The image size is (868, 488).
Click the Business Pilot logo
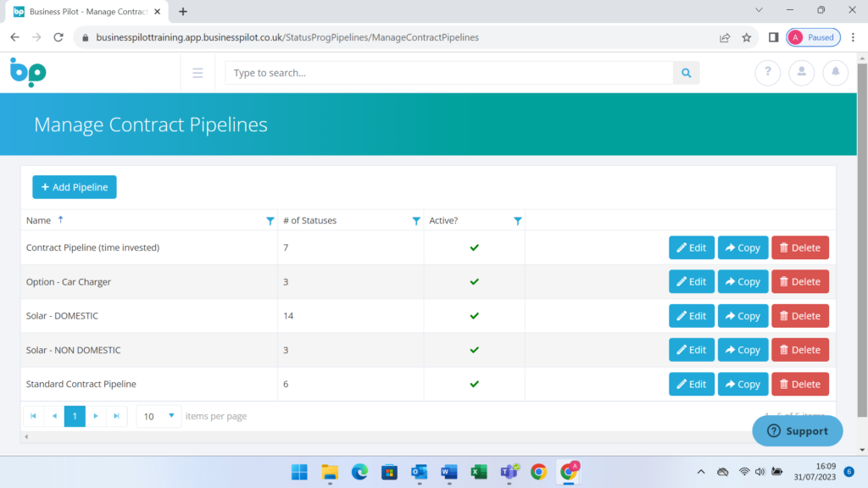(28, 73)
